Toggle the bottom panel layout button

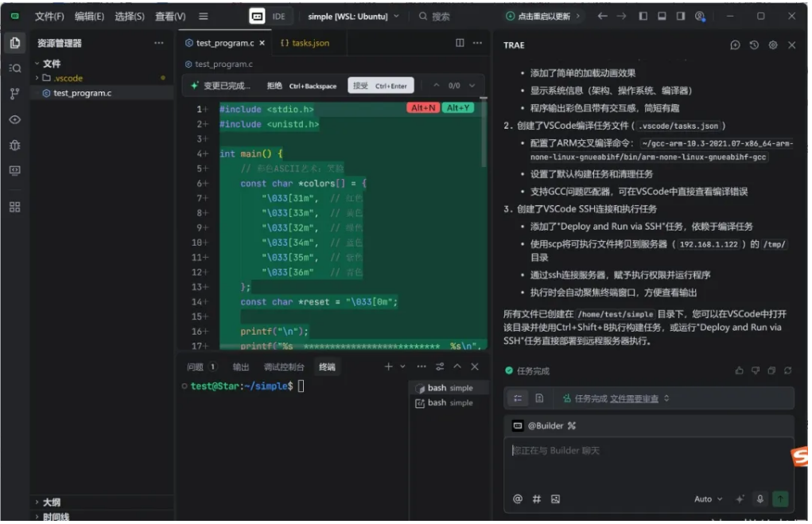point(662,16)
